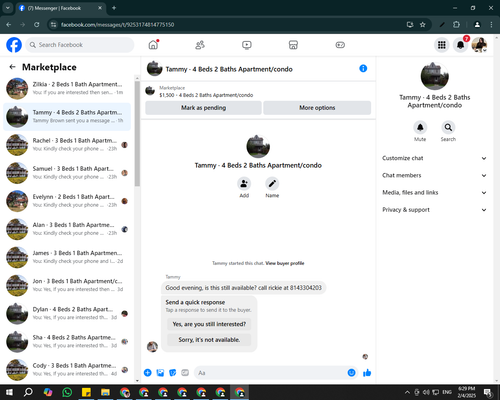500x400 pixels.
Task: Open Jon 3 Beds 1 Bath conversation
Action: click(x=67, y=285)
